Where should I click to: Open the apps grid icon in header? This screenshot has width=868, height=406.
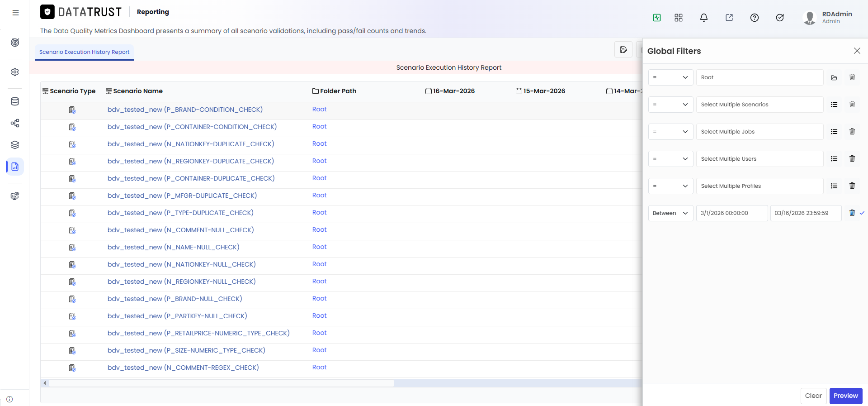point(679,18)
